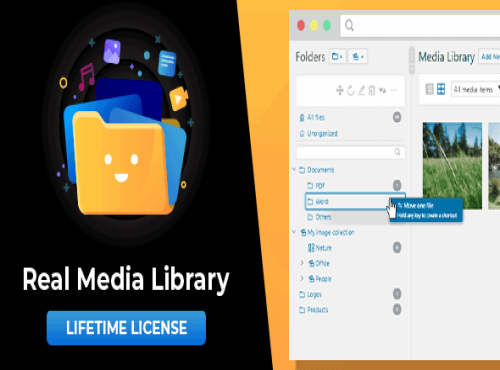The width and height of the screenshot is (500, 370).
Task: Click the delete folder trash icon
Action: 372,90
